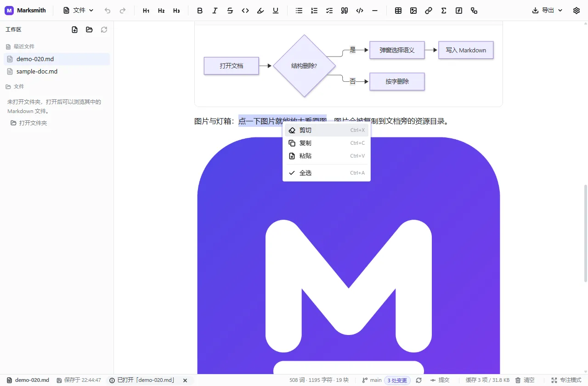Insert a bulleted list

(x=299, y=11)
